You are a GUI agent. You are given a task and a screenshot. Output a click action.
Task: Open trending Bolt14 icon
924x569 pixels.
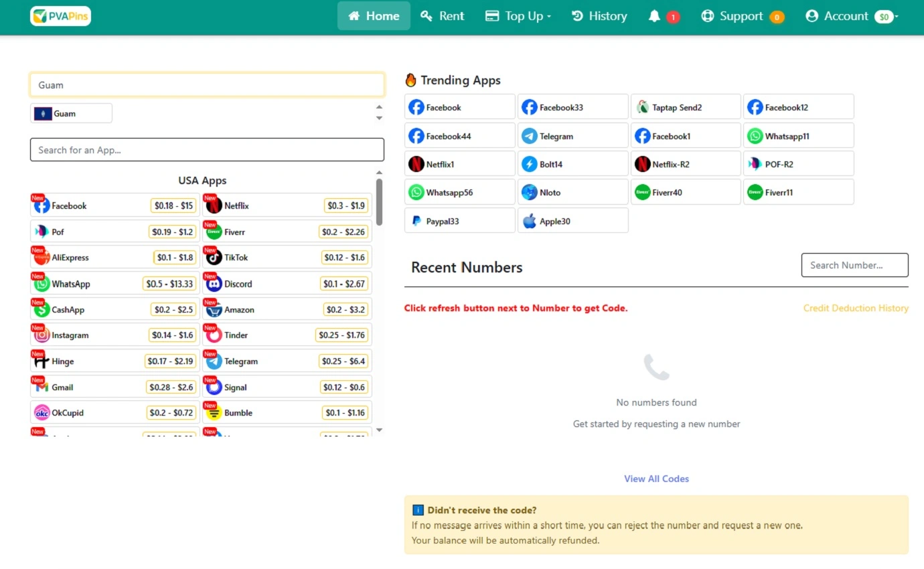point(530,164)
